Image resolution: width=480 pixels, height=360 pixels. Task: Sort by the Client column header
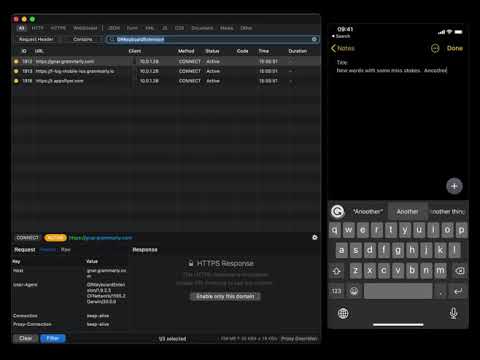(135, 51)
